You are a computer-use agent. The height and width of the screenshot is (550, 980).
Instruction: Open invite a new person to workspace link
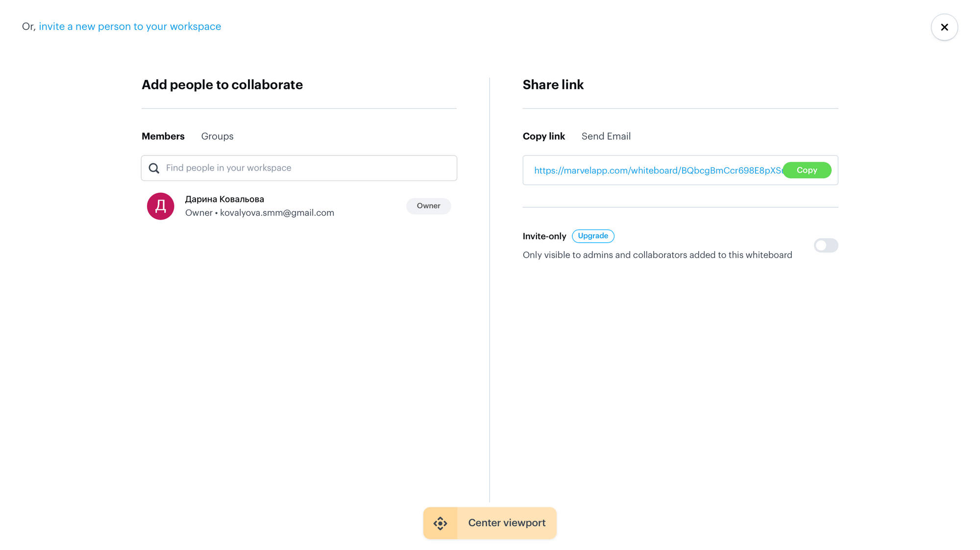pyautogui.click(x=130, y=26)
